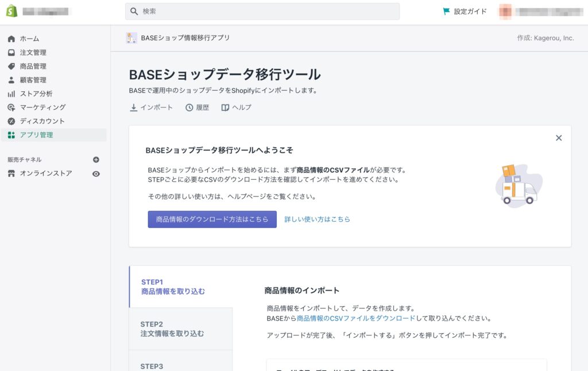Click the blurred store name
Image resolution: width=588 pixels, height=371 pixels.
[x=45, y=11]
